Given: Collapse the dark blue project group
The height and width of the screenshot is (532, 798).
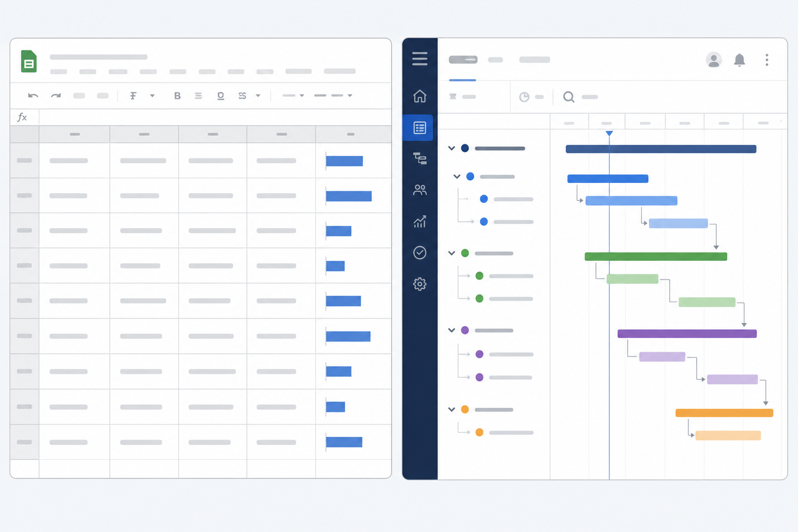Looking at the screenshot, I should (451, 148).
